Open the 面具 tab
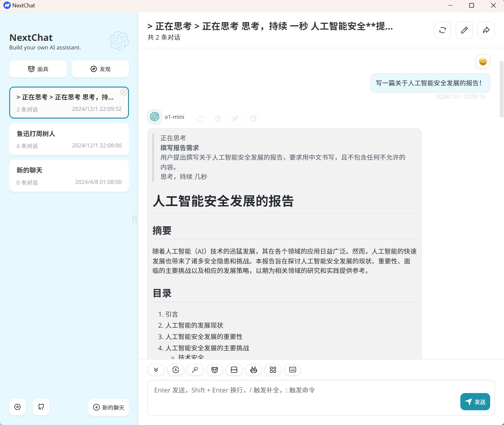 coord(38,69)
